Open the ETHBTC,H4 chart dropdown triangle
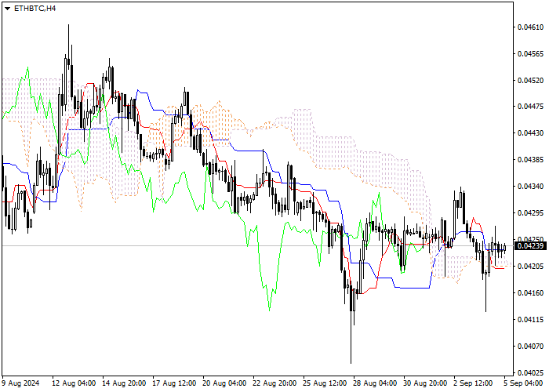Screen dimensions: 549x392 (7, 9)
